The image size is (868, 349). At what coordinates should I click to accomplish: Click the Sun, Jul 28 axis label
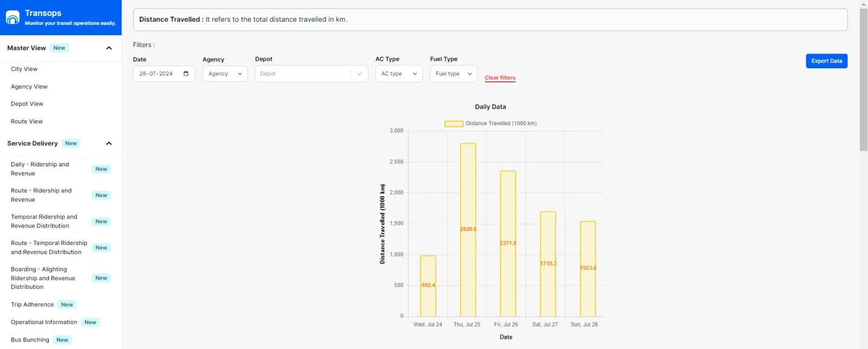click(x=584, y=325)
